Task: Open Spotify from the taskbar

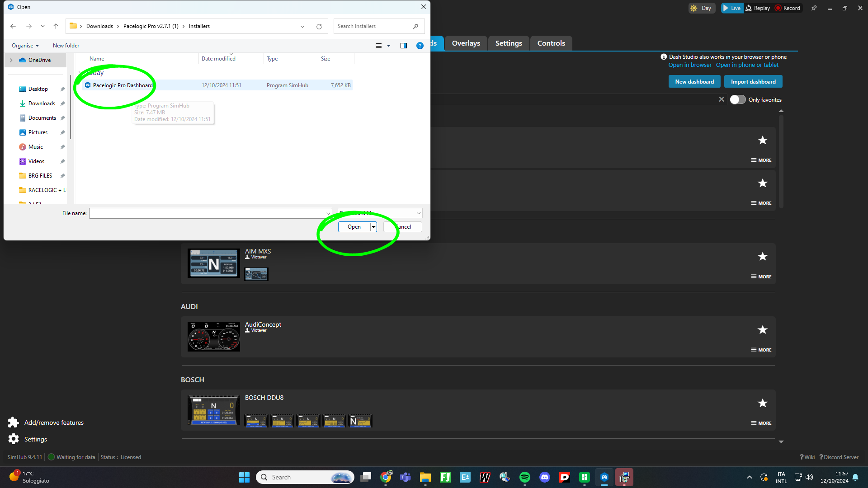Action: coord(525,477)
